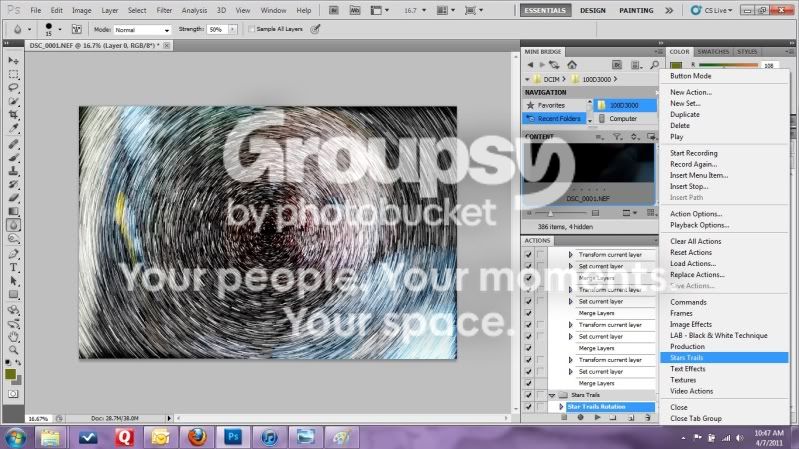Select the Crop tool
The width and height of the screenshot is (799, 449).
pyautogui.click(x=13, y=115)
